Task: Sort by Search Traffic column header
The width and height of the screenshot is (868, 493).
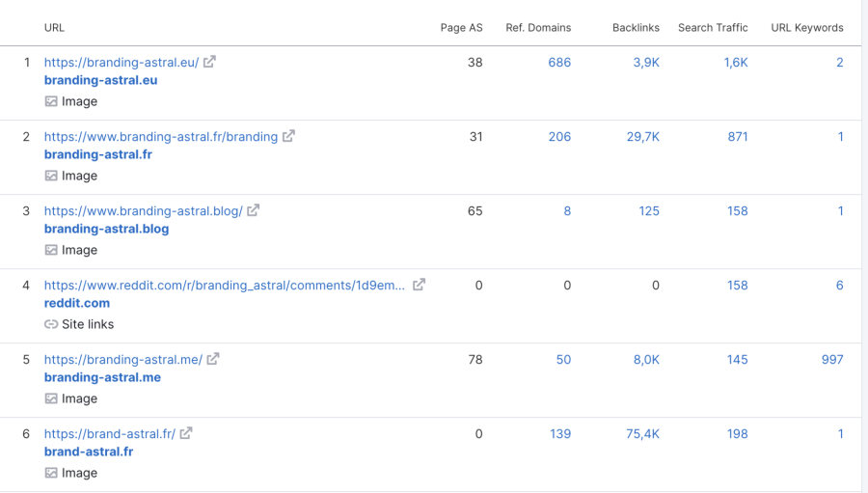Action: (713, 28)
